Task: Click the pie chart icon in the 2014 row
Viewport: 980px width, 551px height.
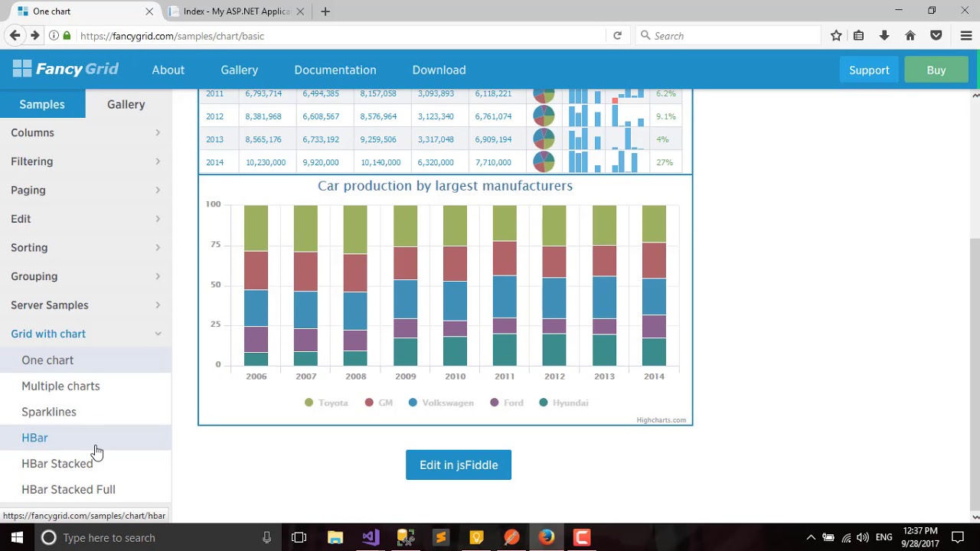Action: coord(544,161)
